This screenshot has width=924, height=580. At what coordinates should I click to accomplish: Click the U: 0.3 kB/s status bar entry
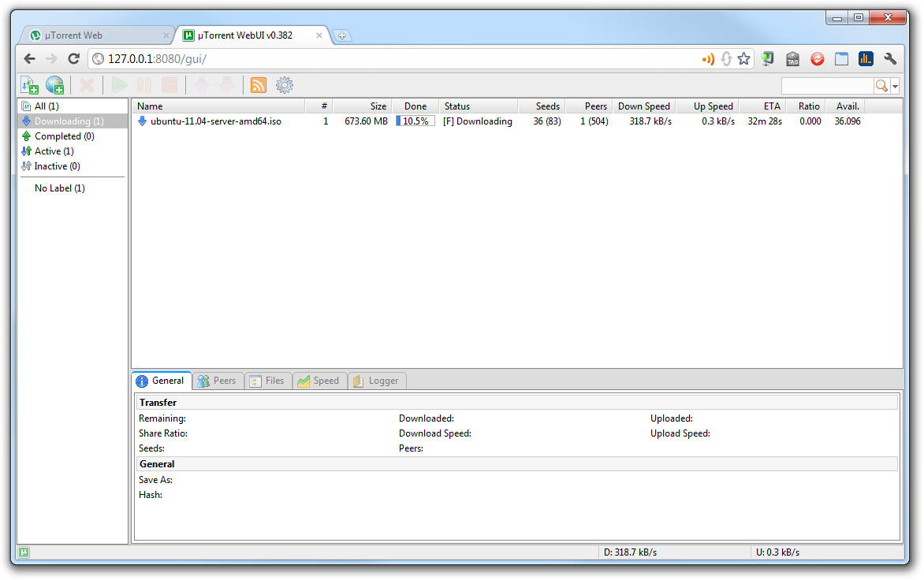(x=778, y=552)
